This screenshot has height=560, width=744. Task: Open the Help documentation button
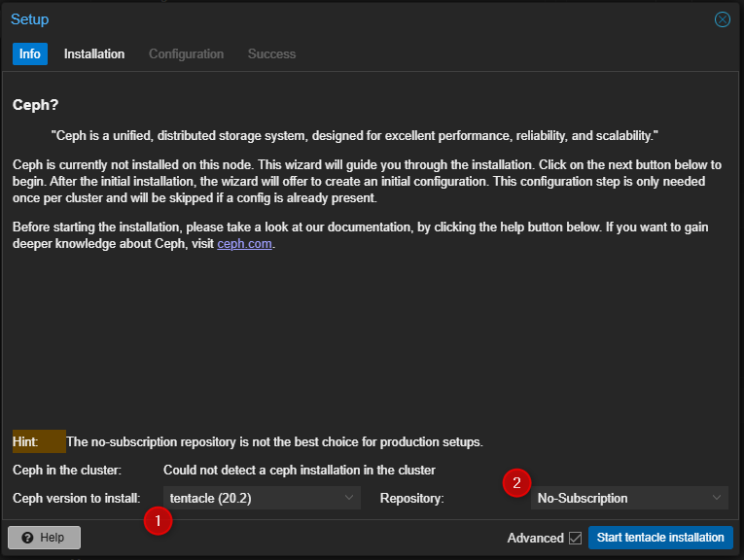44,538
